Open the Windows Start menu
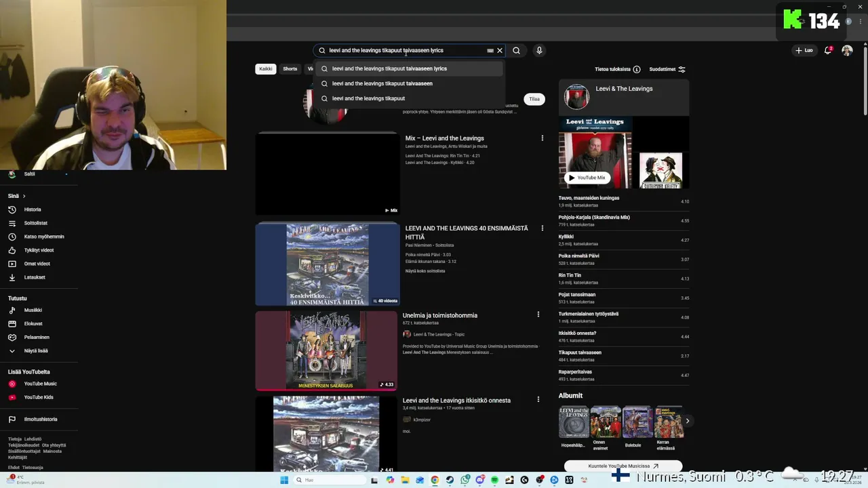The image size is (868, 488). 284,480
